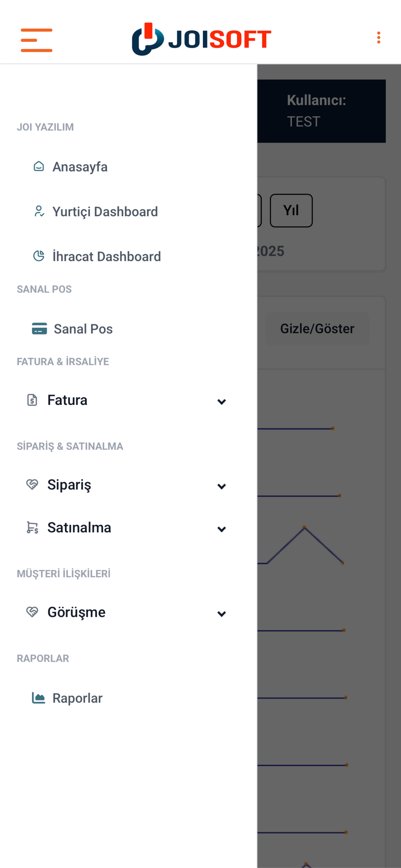Open the three-dot options menu
The width and height of the screenshot is (401, 868).
click(x=379, y=38)
